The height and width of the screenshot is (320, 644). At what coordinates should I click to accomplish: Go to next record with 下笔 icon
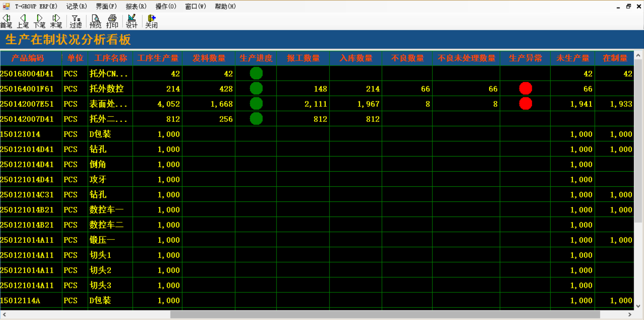pos(39,21)
